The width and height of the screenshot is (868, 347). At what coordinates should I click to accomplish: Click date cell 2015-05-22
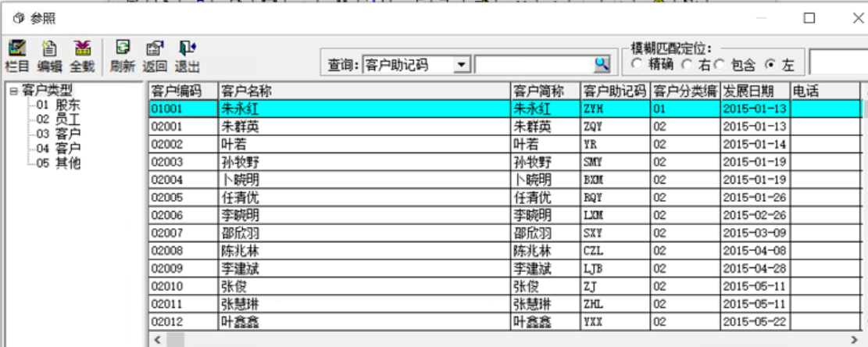755,321
